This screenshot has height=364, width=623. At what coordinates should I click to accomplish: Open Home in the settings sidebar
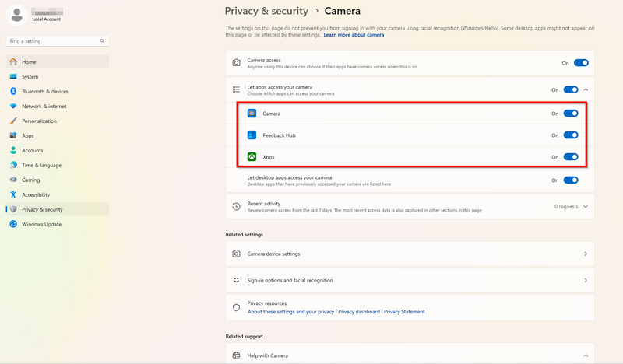[58, 62]
